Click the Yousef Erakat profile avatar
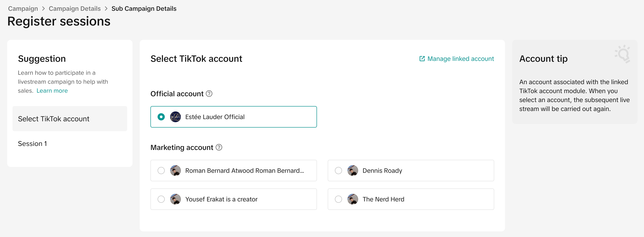Screen dimensions: 644x237 tap(175, 199)
